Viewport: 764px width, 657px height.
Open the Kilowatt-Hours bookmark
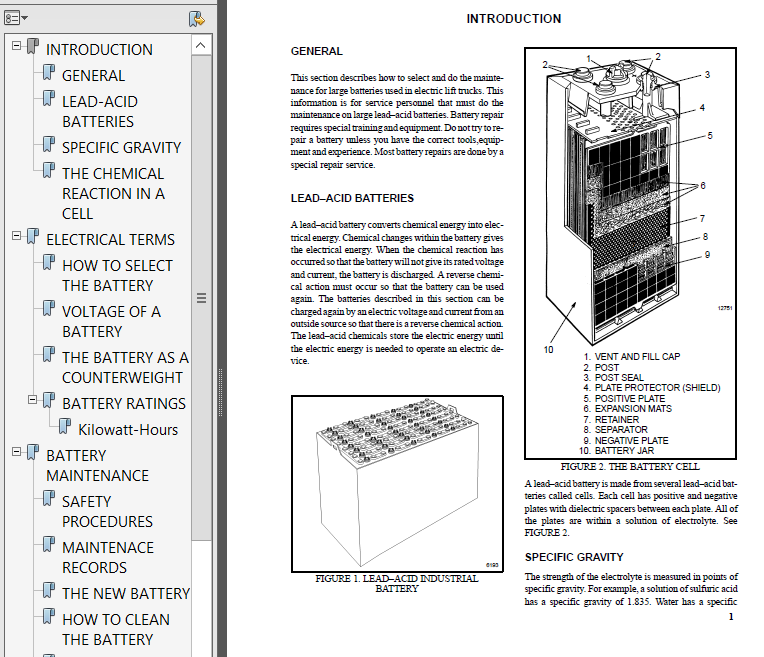point(128,430)
